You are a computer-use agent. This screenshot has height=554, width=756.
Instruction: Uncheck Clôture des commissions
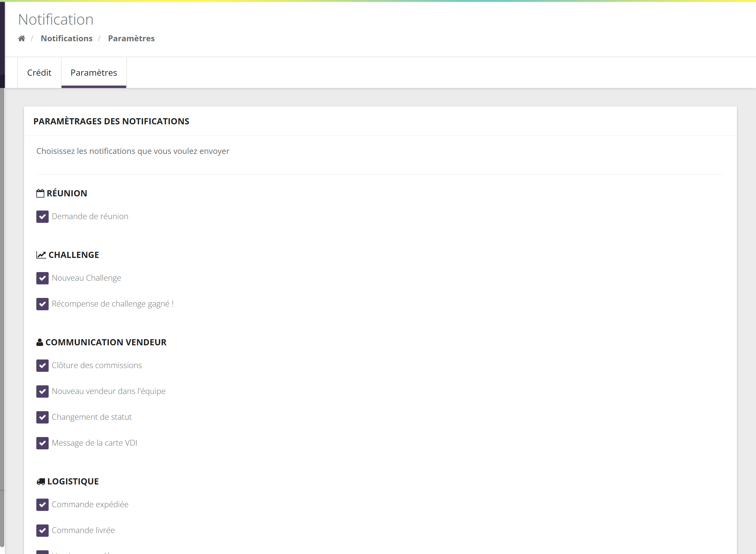(42, 366)
